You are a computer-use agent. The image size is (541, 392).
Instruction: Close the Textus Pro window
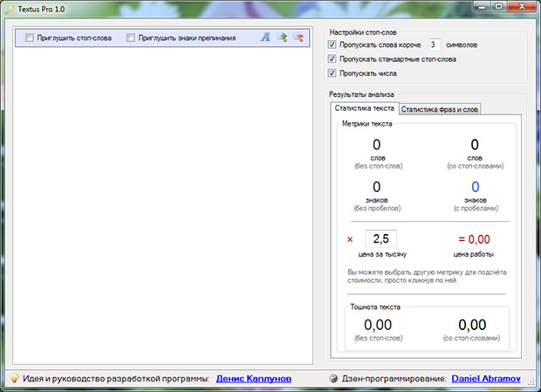(x=522, y=7)
